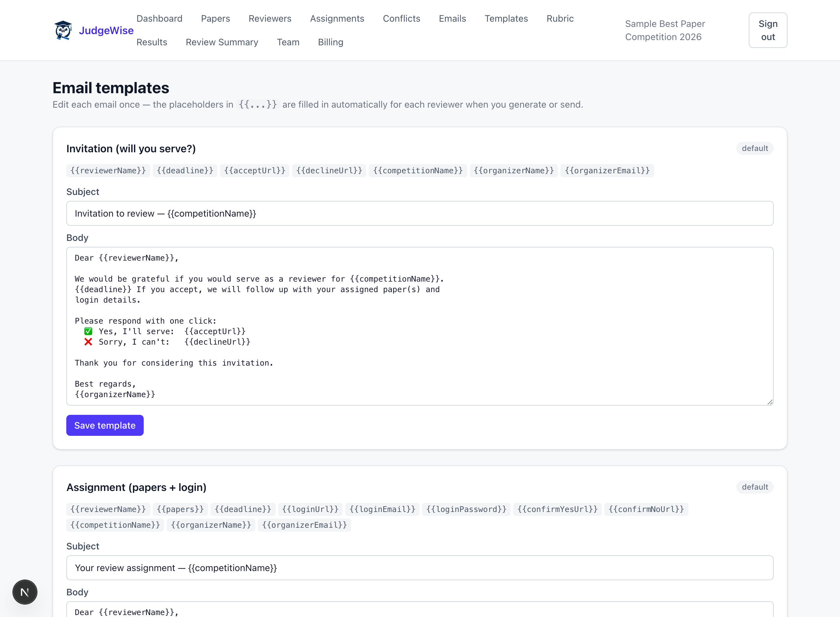The image size is (840, 617).
Task: Select the Templates nav link
Action: tap(506, 18)
